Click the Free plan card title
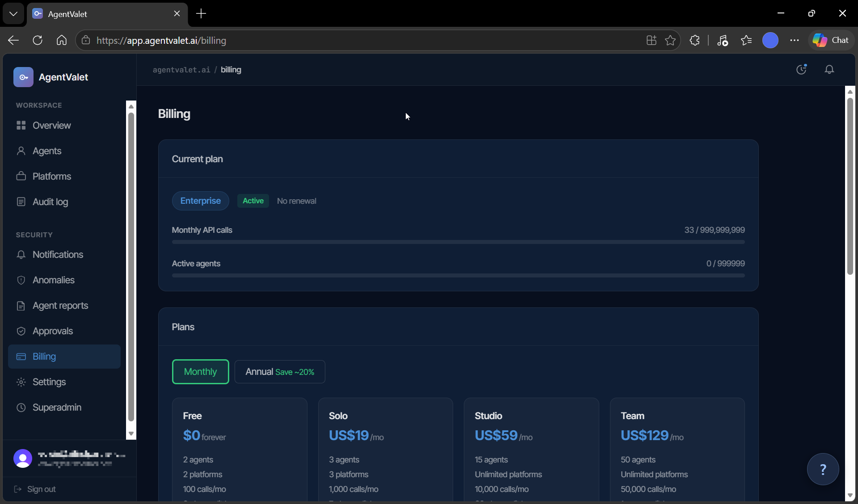 point(193,416)
